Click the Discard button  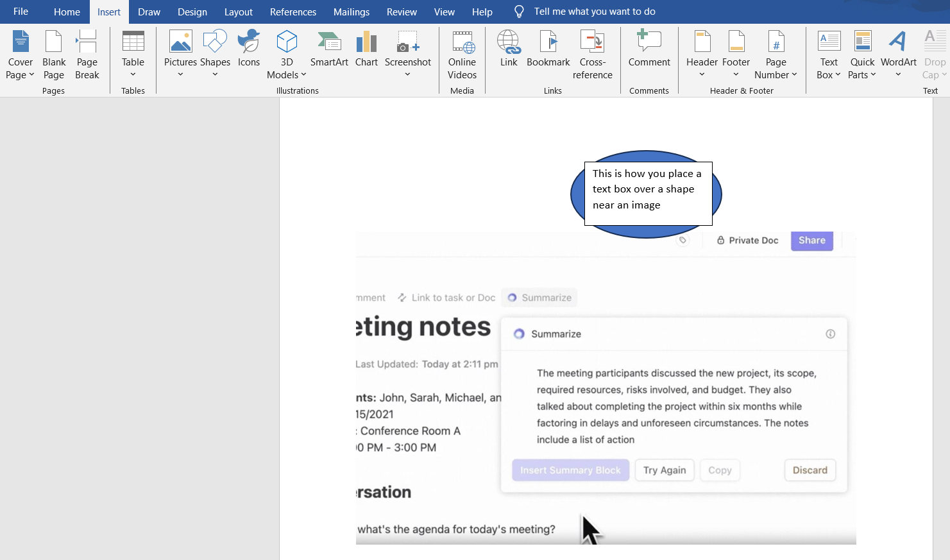[x=810, y=470]
